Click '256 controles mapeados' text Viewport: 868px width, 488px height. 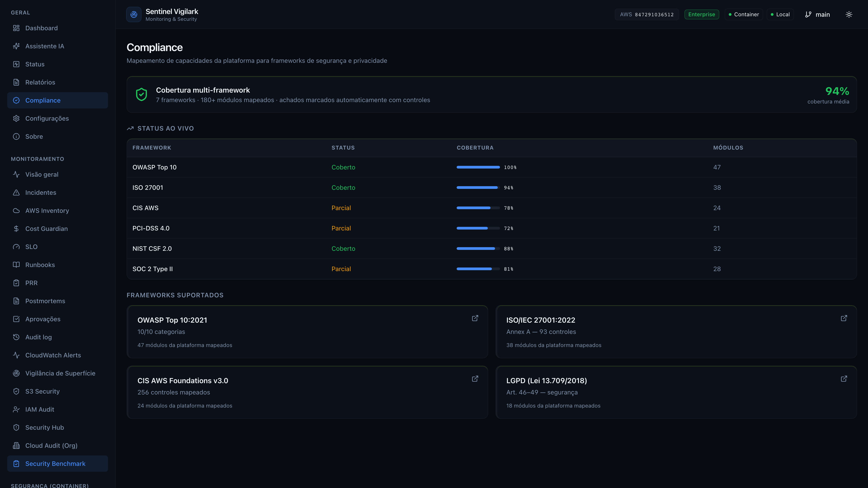[x=174, y=392]
